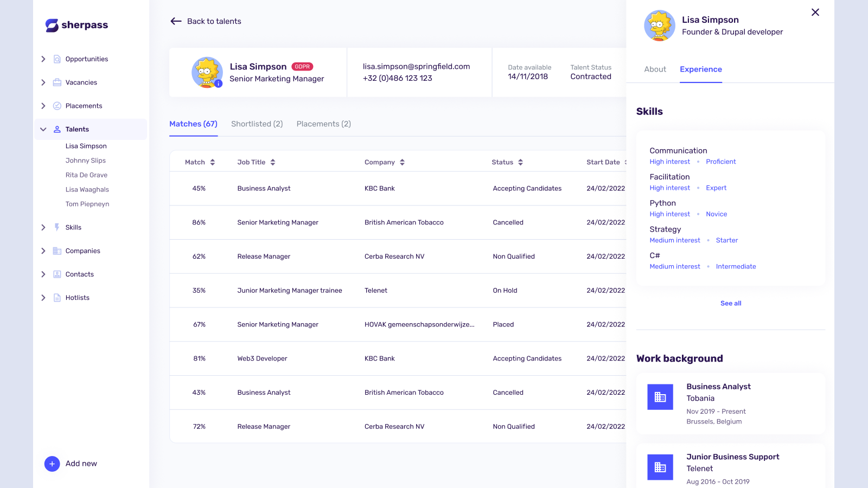Open the Matches (67) tab

[193, 124]
